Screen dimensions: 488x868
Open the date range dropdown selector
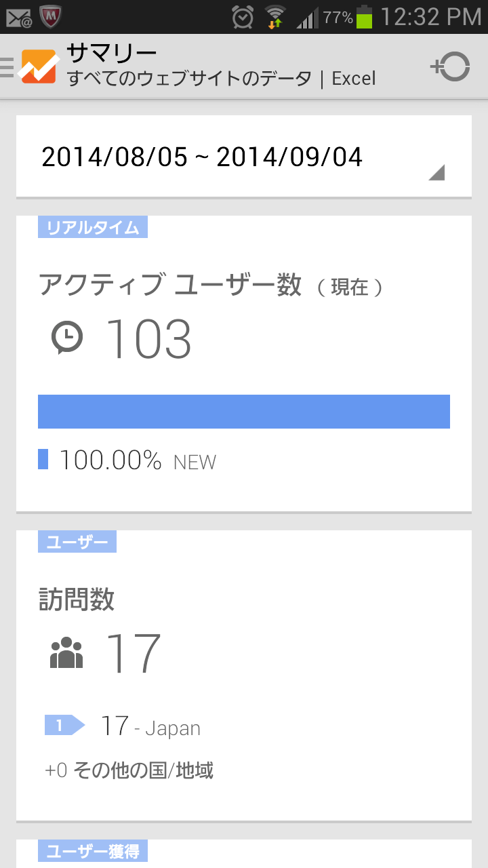pyautogui.click(x=203, y=157)
